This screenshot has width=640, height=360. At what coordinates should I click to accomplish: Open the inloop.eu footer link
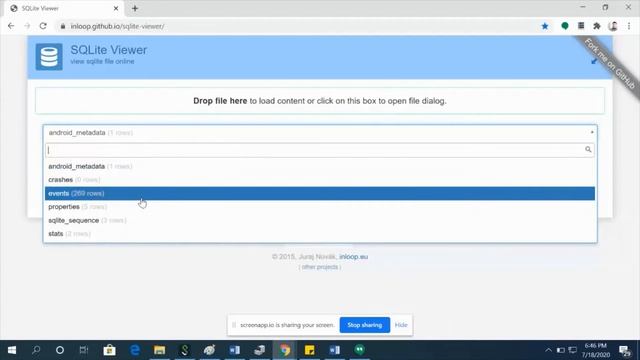point(353,257)
